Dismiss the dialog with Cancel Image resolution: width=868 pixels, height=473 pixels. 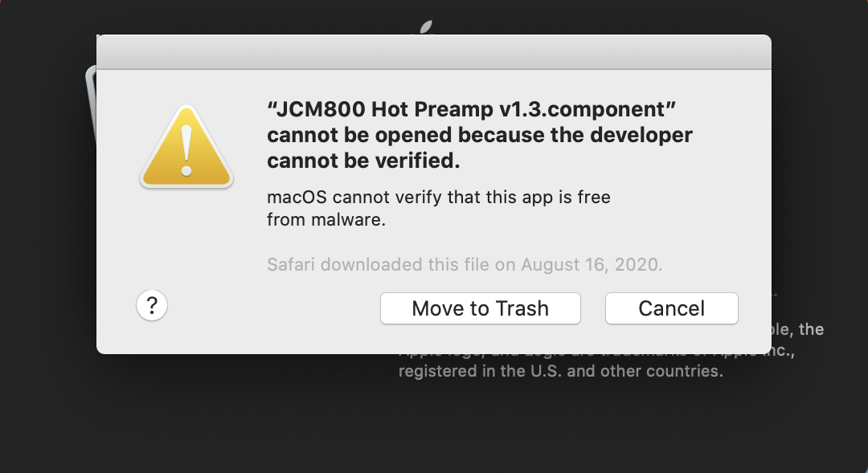pos(671,308)
